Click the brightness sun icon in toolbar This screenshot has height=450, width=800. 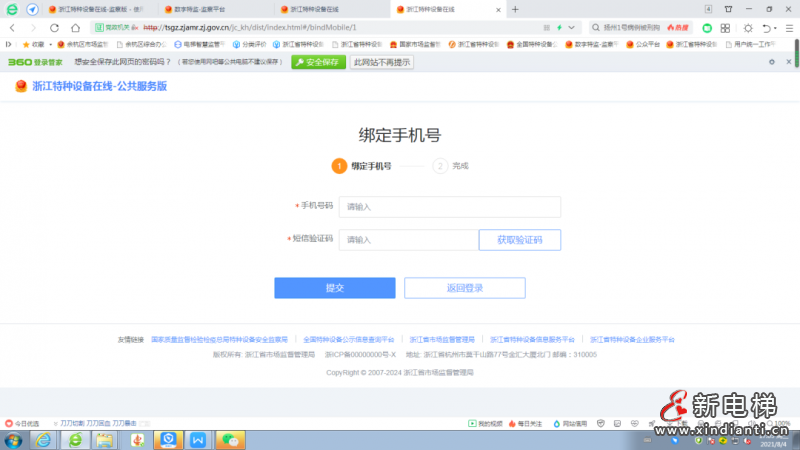[748, 28]
